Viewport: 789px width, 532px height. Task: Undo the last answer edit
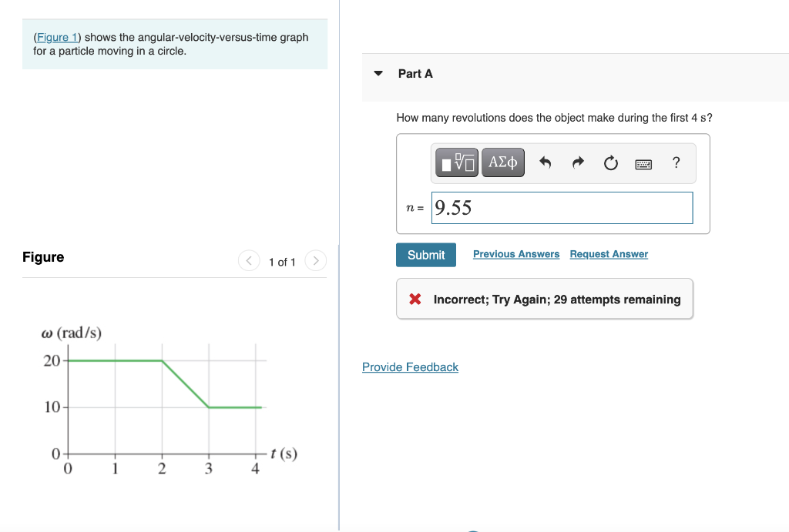545,162
